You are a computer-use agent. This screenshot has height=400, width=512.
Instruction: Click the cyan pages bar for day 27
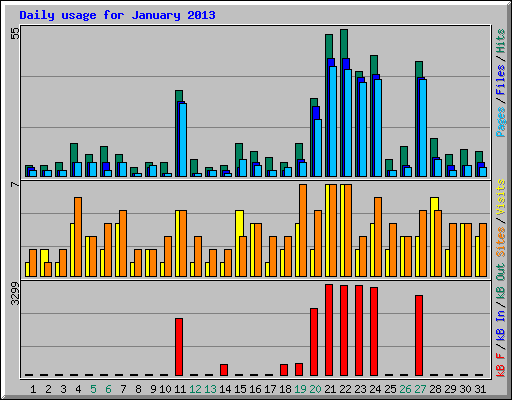(423, 128)
